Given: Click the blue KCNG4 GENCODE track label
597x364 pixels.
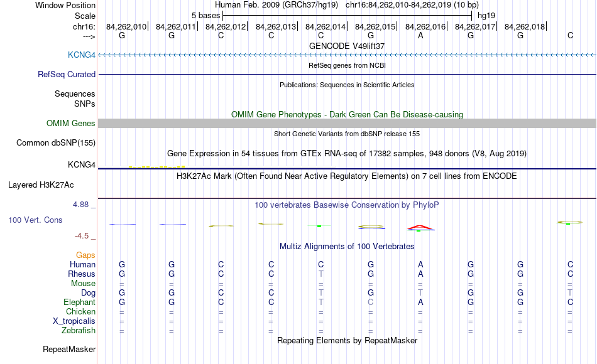Looking at the screenshot, I should 82,55.
